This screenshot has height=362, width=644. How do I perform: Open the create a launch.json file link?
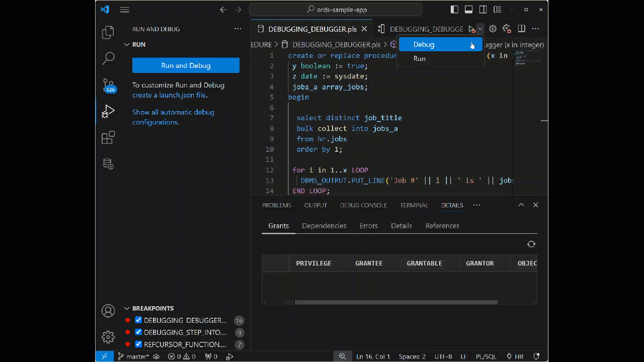pyautogui.click(x=169, y=95)
